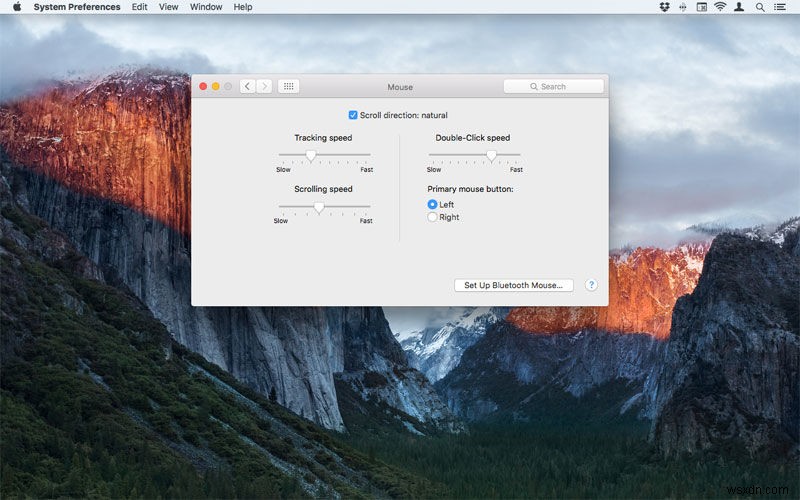The image size is (800, 500).
Task: Click Set Up Bluetooth Mouse button
Action: coord(513,285)
